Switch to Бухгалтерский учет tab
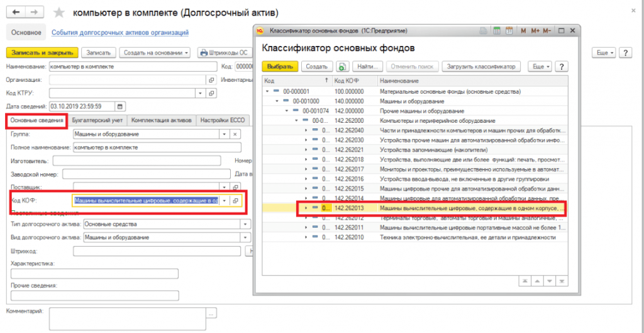 (97, 120)
